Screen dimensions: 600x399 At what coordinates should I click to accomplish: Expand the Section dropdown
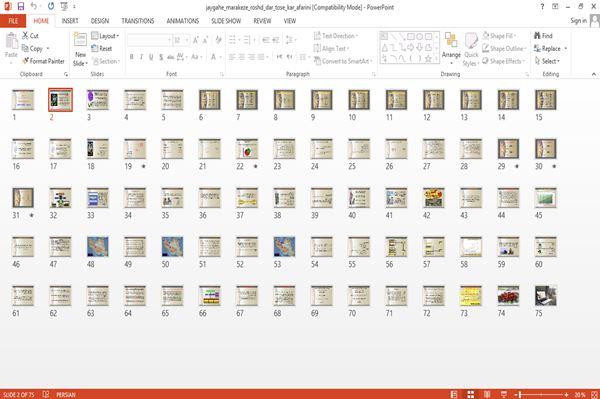click(x=106, y=61)
